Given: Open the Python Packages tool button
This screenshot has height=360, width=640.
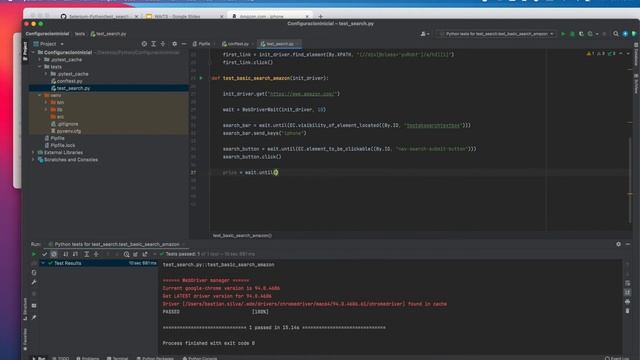Looking at the screenshot, I should [155, 358].
